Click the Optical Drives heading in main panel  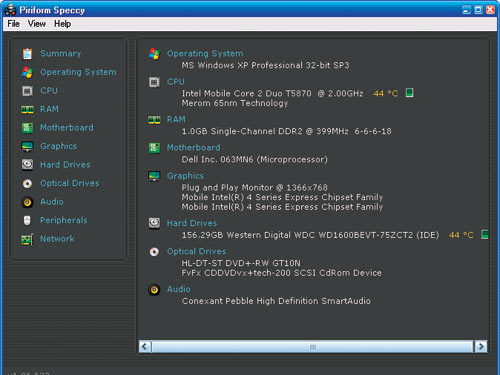point(196,252)
